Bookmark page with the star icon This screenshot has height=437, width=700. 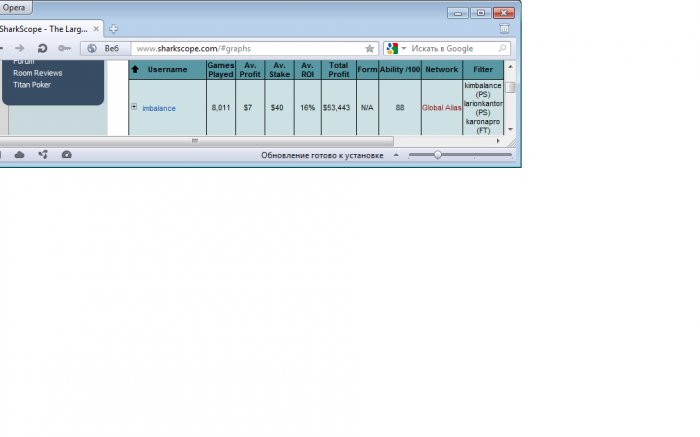[370, 48]
